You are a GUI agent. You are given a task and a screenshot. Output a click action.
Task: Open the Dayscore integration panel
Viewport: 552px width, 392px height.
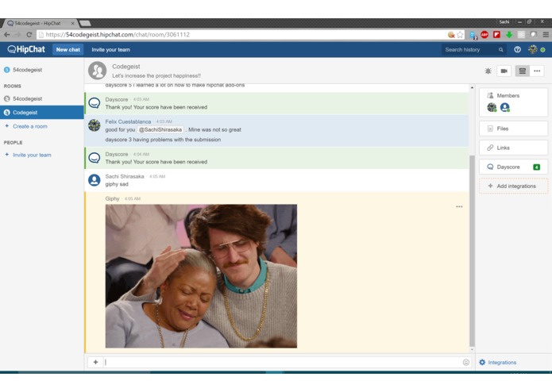coord(513,167)
